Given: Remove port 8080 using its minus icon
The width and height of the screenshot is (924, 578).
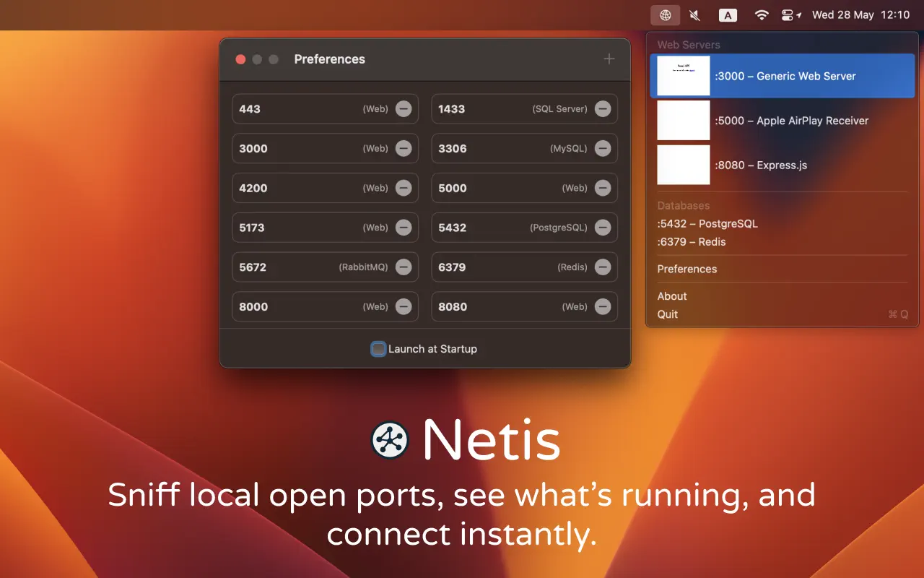Looking at the screenshot, I should [x=603, y=306].
